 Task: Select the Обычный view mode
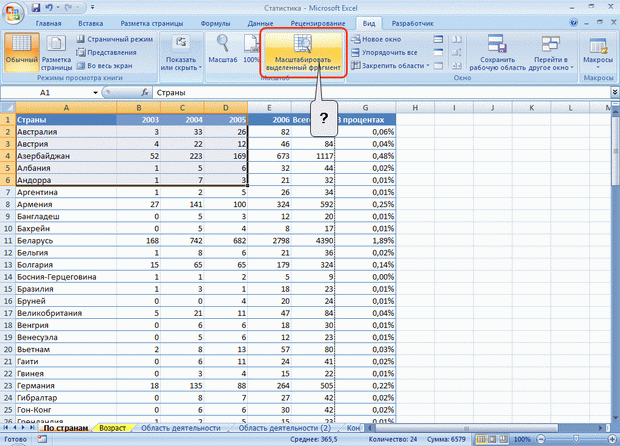tap(22, 52)
